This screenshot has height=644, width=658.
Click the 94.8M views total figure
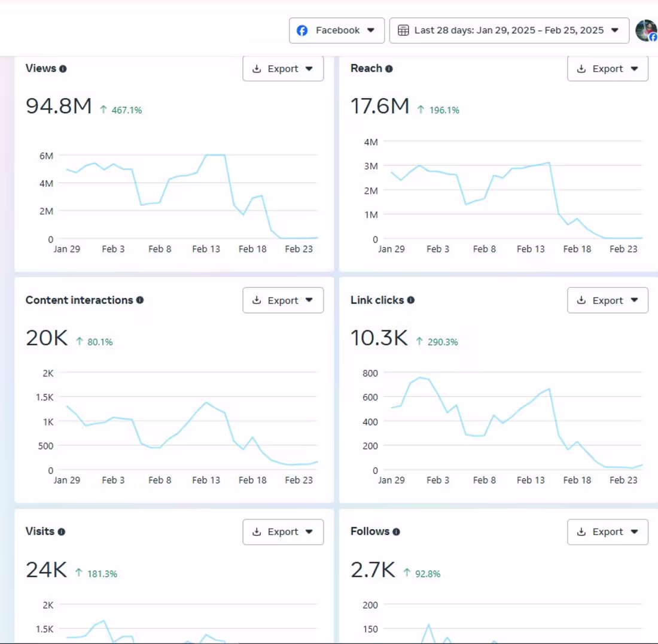pyautogui.click(x=59, y=106)
